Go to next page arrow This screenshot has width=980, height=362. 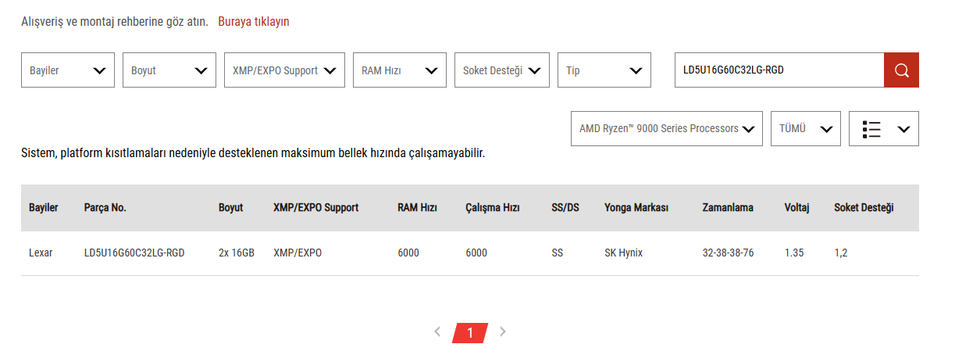[503, 332]
